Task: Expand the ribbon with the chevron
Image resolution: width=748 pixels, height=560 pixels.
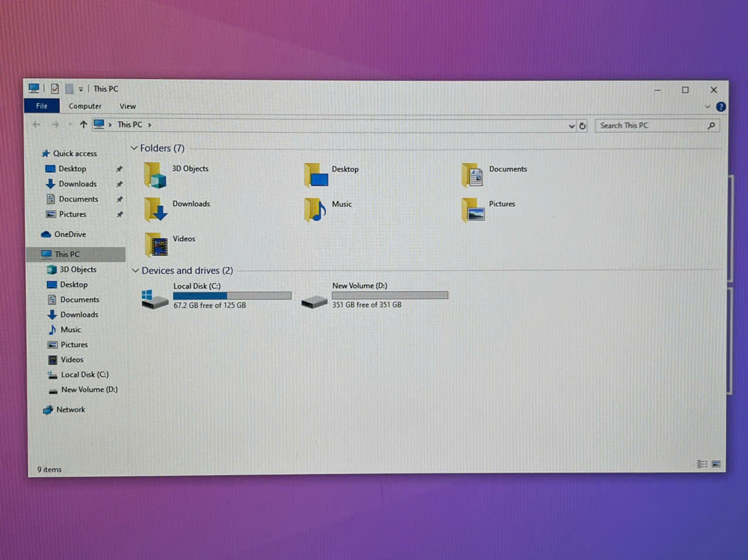Action: pyautogui.click(x=707, y=107)
